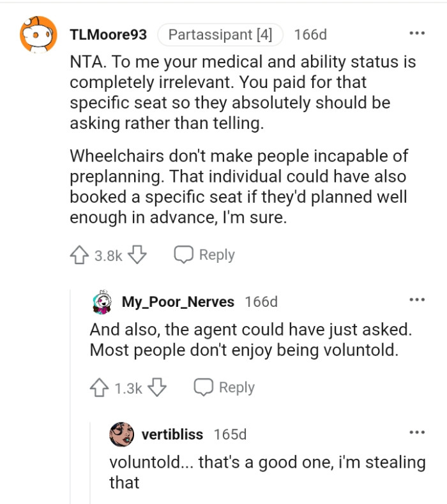Upvote My_Poor_Nerves' comment
Viewport: 447px width, 504px height.
[x=99, y=387]
